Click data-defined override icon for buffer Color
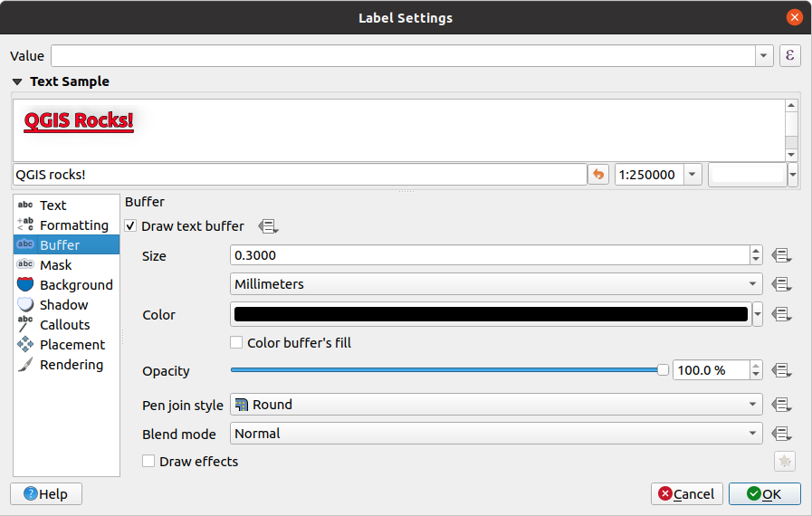The height and width of the screenshot is (516, 812). click(782, 315)
